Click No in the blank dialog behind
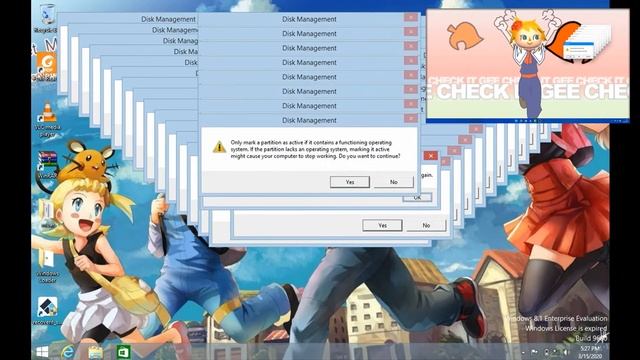Screen dimensions: 640x360 426,225
